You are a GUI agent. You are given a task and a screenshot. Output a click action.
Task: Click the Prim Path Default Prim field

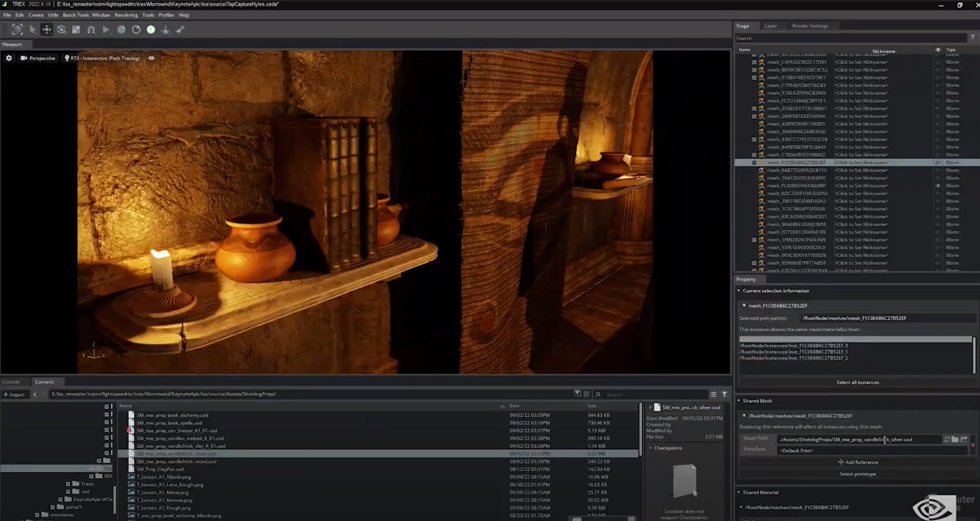(x=872, y=451)
